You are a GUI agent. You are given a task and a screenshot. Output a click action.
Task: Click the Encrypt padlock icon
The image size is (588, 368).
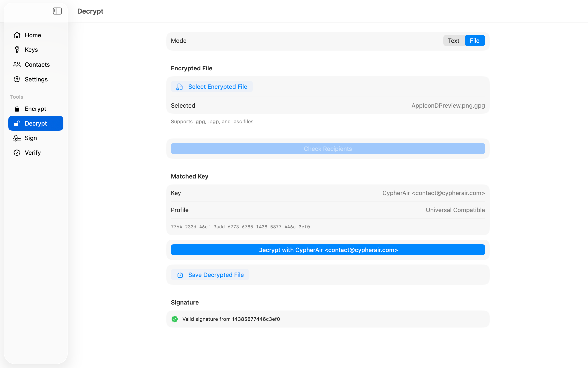(17, 109)
